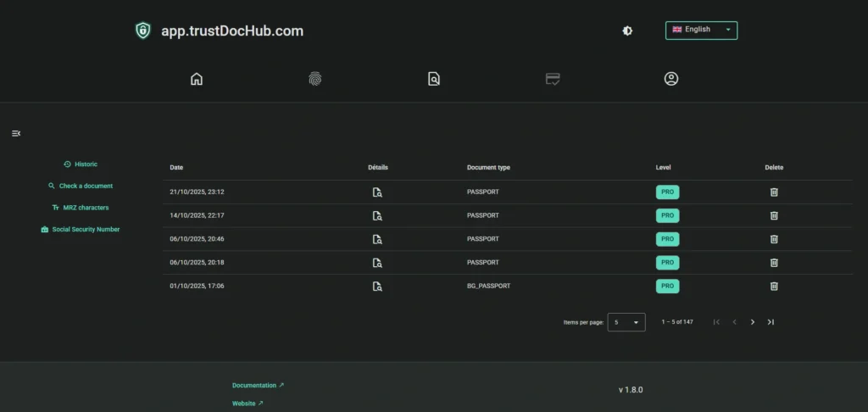Click PRO badge on 06/10/2025, 20:46 row
Image resolution: width=868 pixels, height=412 pixels.
point(668,239)
